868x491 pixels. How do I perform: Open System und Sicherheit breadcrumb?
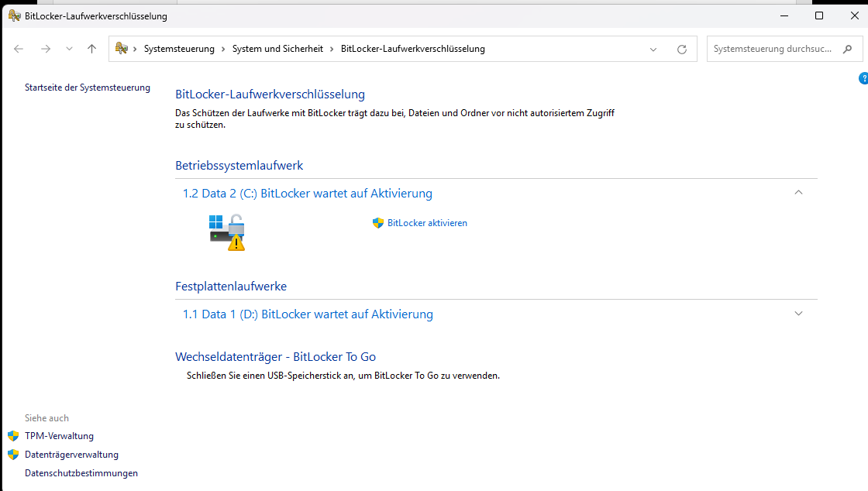click(277, 49)
